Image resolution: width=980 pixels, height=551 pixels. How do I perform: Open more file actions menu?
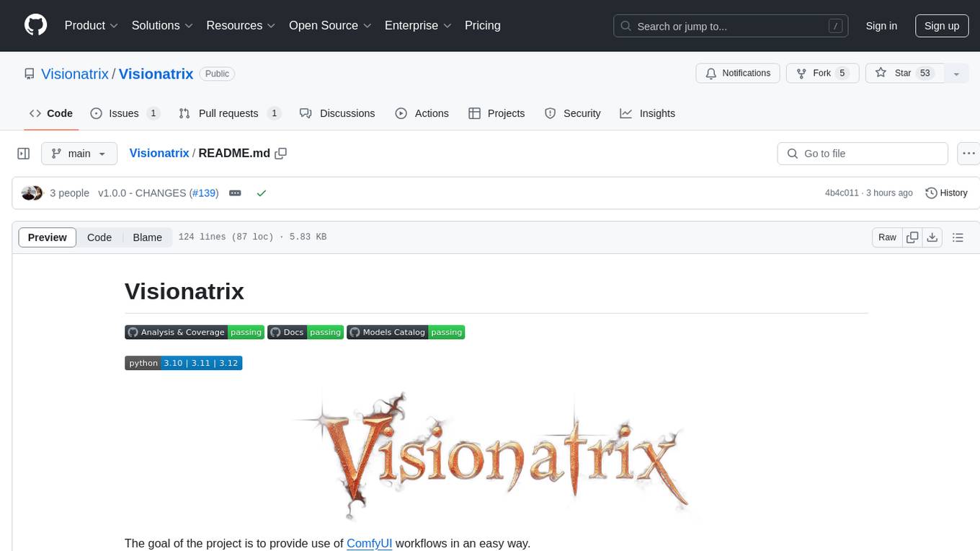click(x=968, y=154)
